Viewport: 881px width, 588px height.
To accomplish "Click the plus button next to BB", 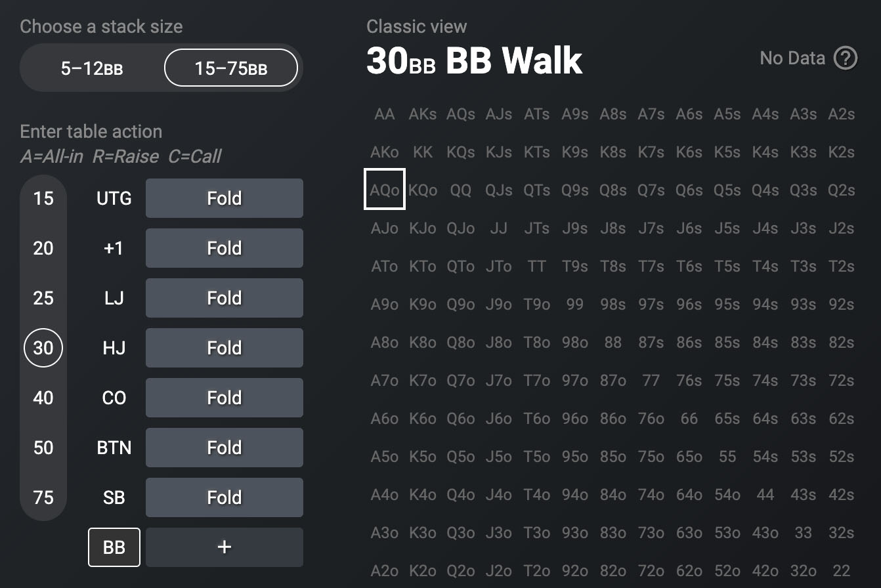I will coord(224,547).
